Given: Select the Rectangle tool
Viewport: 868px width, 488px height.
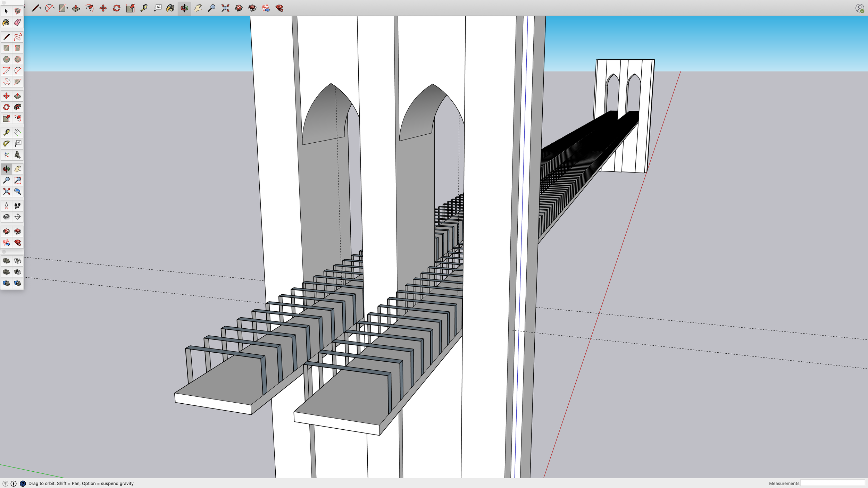Looking at the screenshot, I should click(6, 48).
